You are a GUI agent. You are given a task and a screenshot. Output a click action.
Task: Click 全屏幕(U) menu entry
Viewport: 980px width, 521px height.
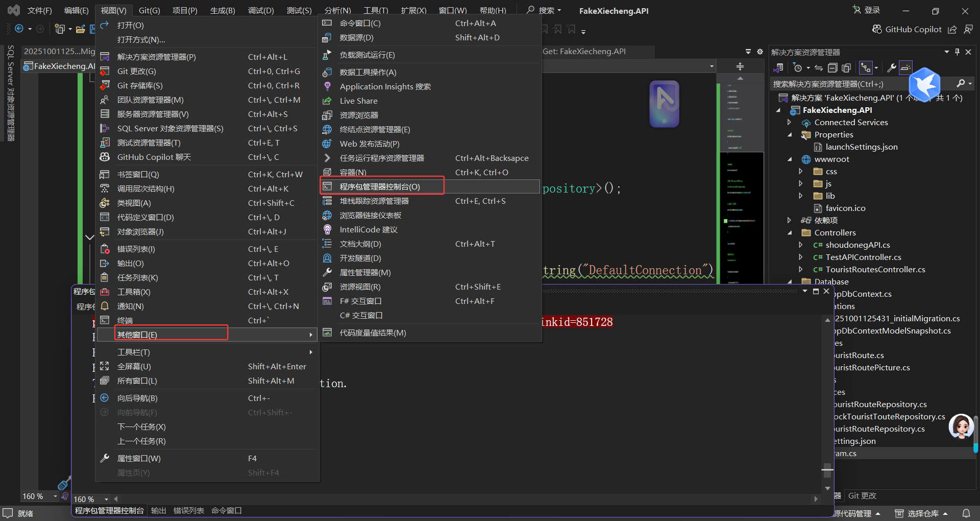click(x=207, y=366)
